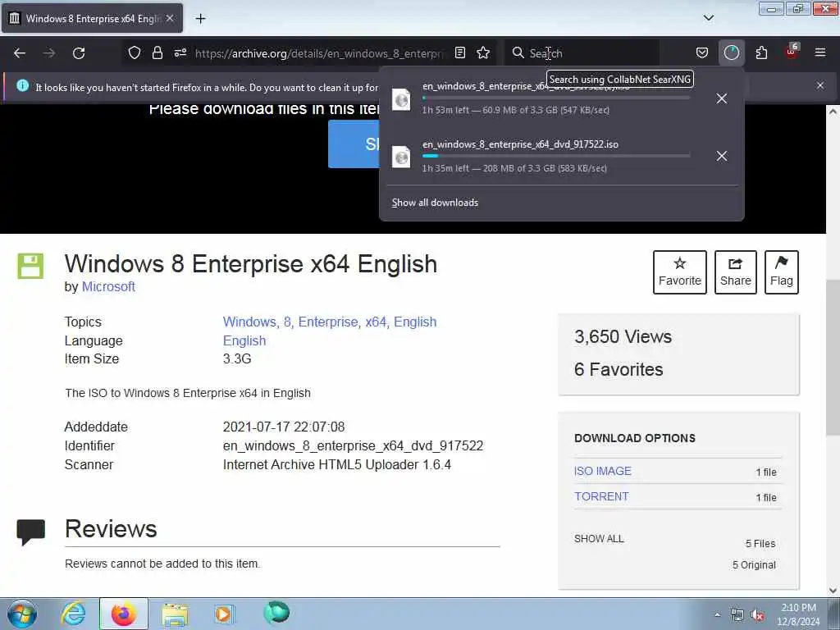Open the Pocket save icon
This screenshot has height=630, width=840.
click(x=702, y=52)
